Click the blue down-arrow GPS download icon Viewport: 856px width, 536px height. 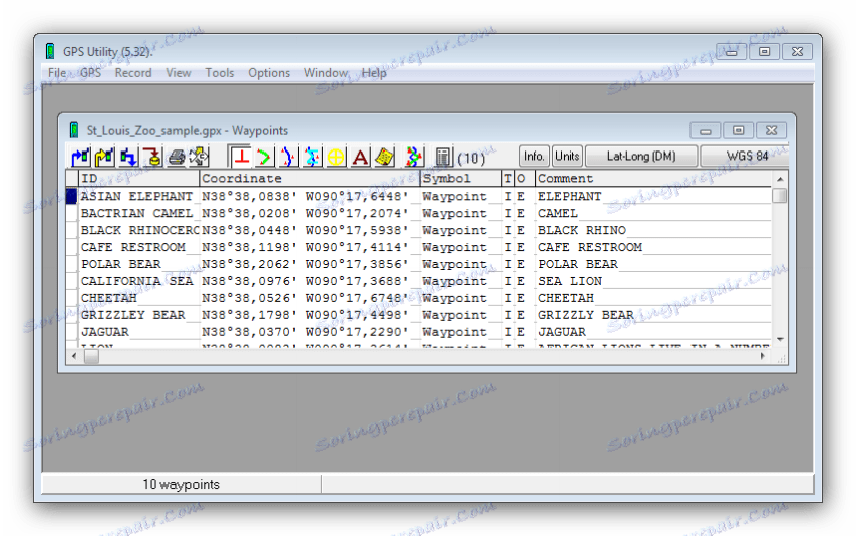(128, 157)
